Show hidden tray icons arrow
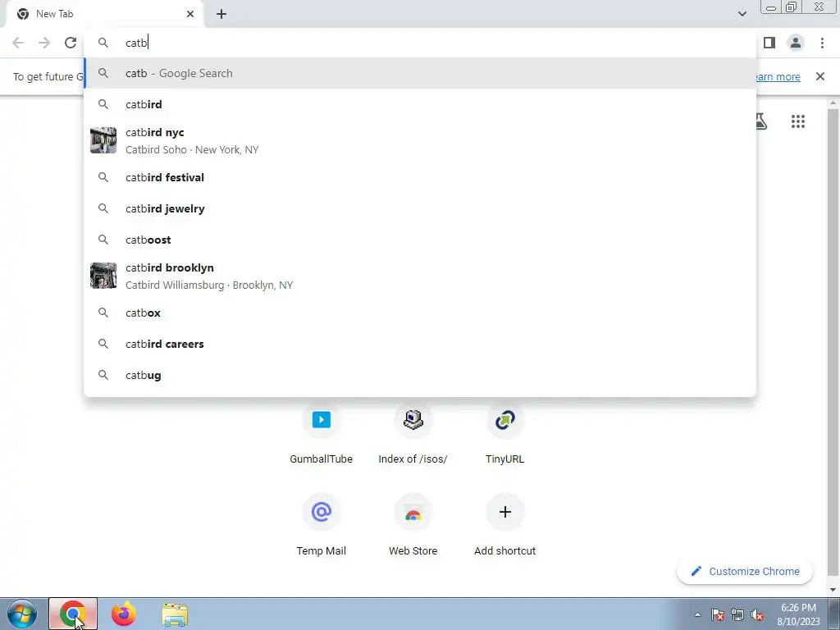840x630 pixels. [697, 614]
